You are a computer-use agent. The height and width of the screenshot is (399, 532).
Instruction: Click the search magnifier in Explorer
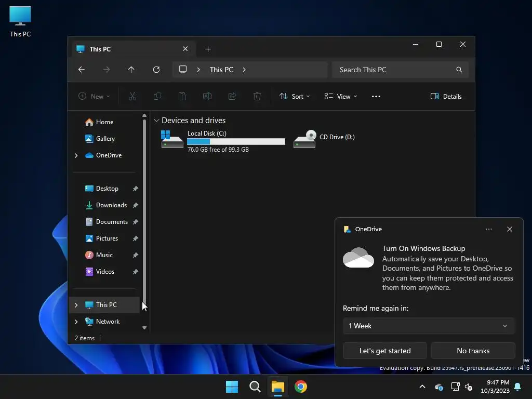tap(459, 70)
